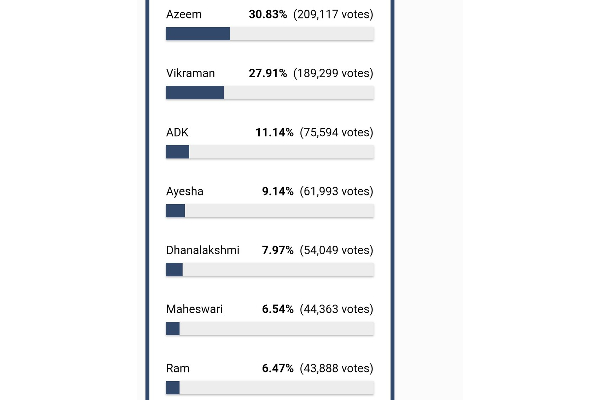Click Ayesha's vote progress bar
The image size is (600, 400).
[x=270, y=211]
